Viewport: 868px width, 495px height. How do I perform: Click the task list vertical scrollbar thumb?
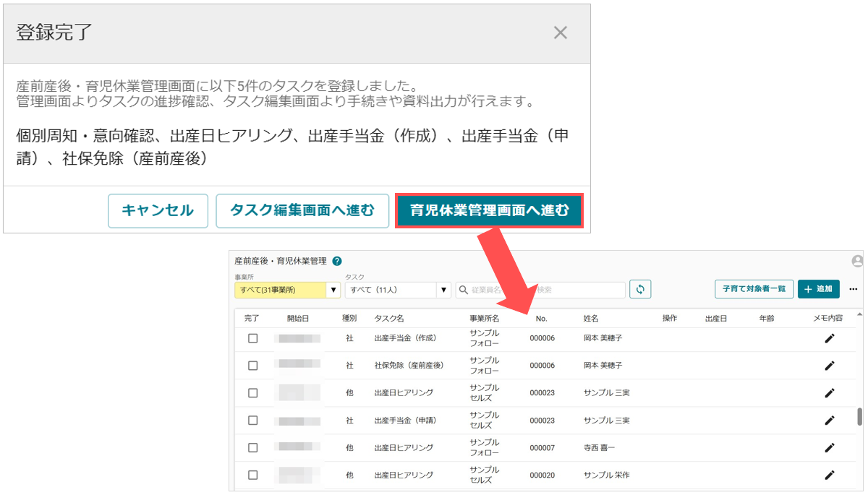tap(859, 417)
